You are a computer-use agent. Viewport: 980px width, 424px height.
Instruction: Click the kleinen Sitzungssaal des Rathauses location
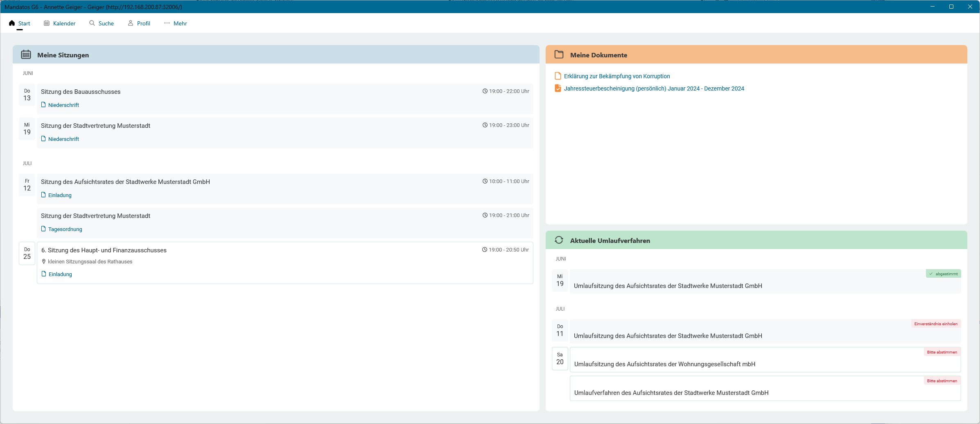click(x=90, y=262)
